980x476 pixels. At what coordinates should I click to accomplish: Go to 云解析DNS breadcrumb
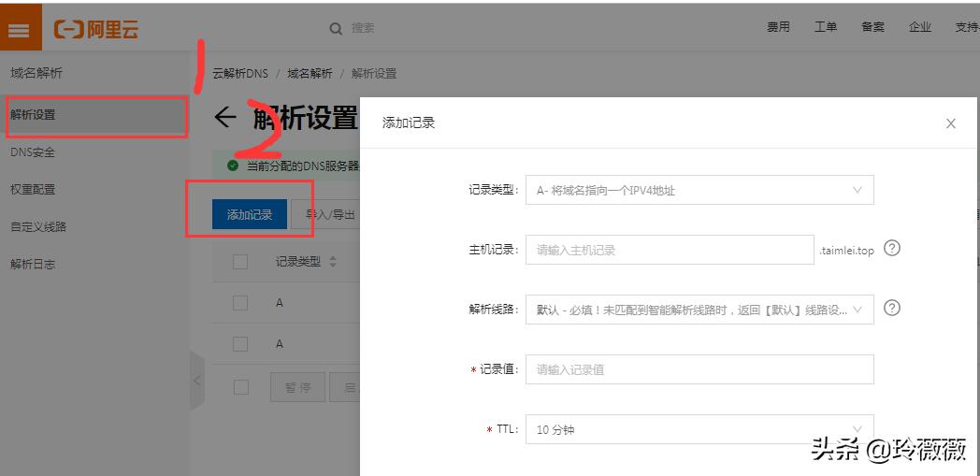[240, 74]
